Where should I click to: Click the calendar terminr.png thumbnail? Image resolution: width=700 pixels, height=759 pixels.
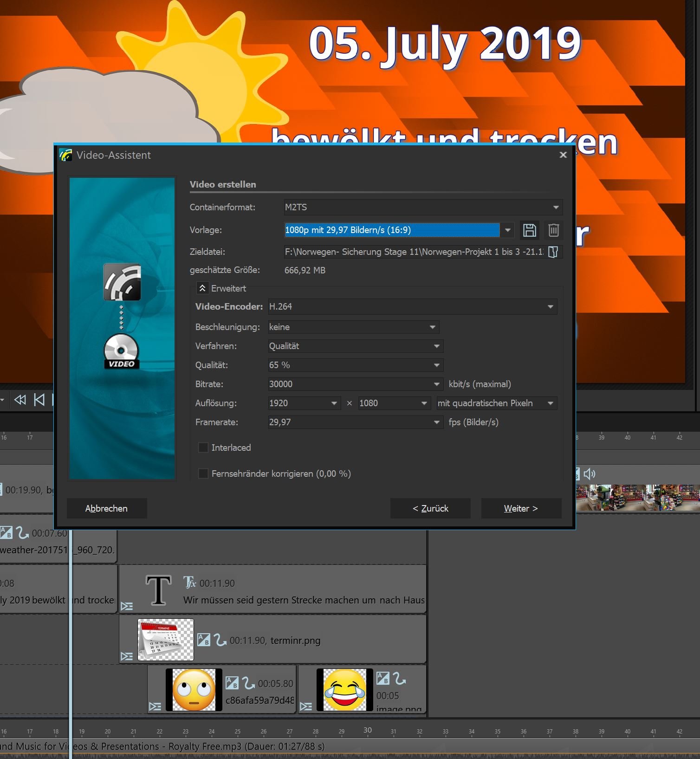coord(166,640)
